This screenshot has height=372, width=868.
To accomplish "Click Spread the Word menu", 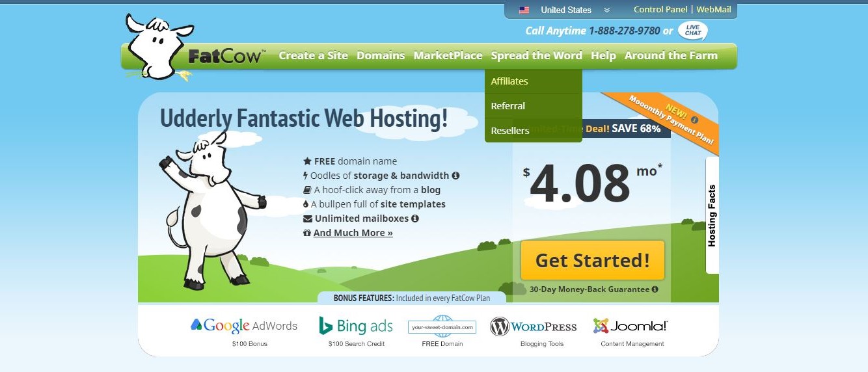I will click(537, 55).
